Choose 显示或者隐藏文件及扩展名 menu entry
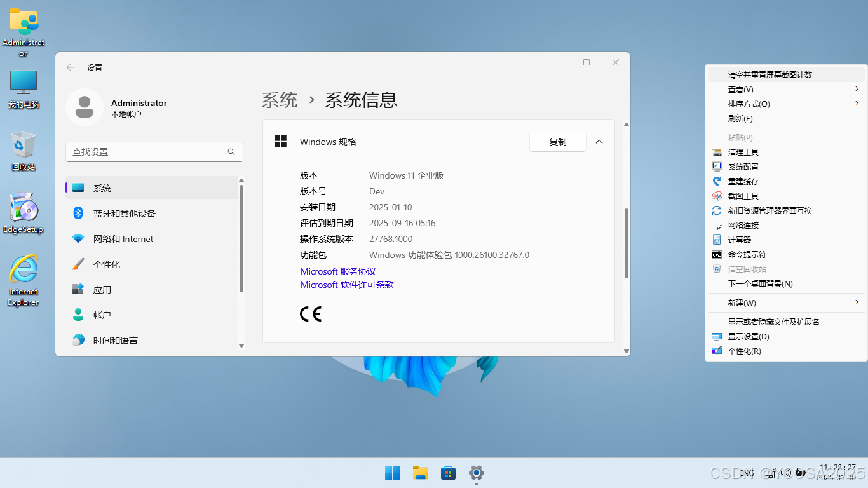 [786, 322]
